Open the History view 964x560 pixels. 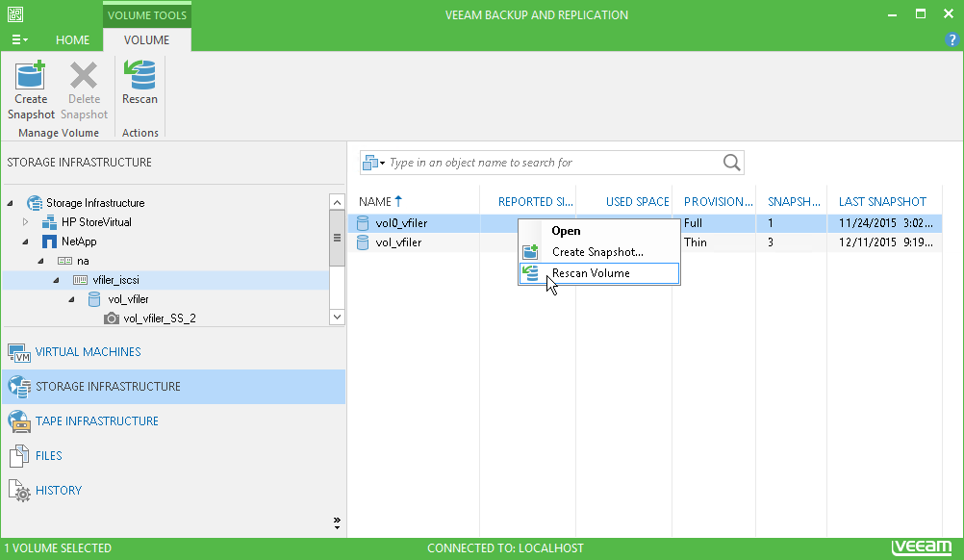(58, 491)
